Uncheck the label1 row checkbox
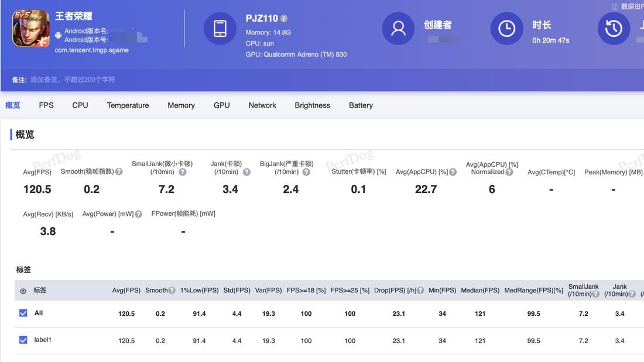The height and width of the screenshot is (362, 644). coord(22,339)
